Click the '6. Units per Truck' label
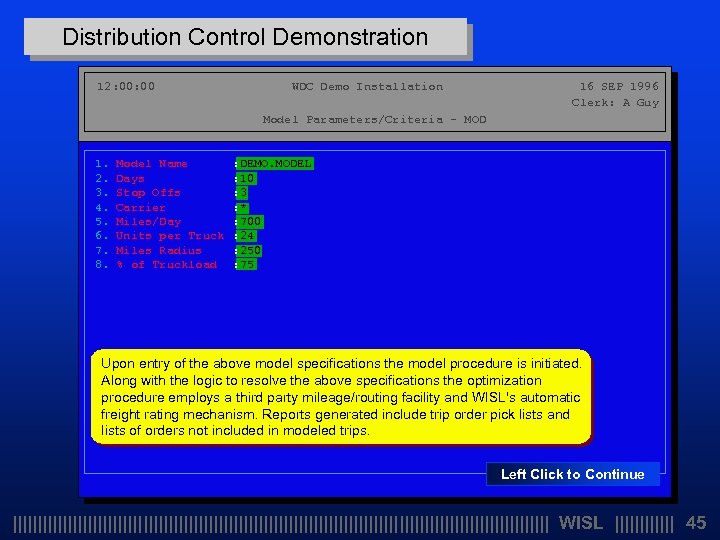This screenshot has height=540, width=720. coord(159,236)
